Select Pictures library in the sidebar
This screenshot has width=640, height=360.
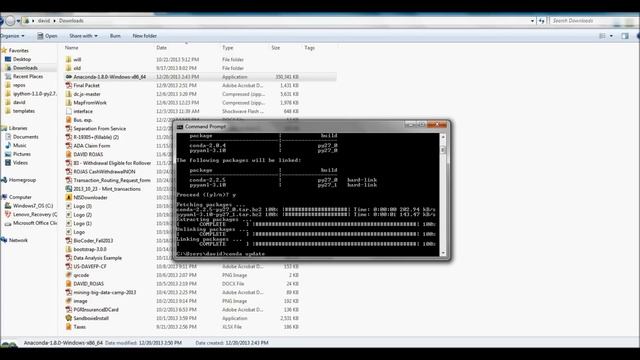[22, 154]
